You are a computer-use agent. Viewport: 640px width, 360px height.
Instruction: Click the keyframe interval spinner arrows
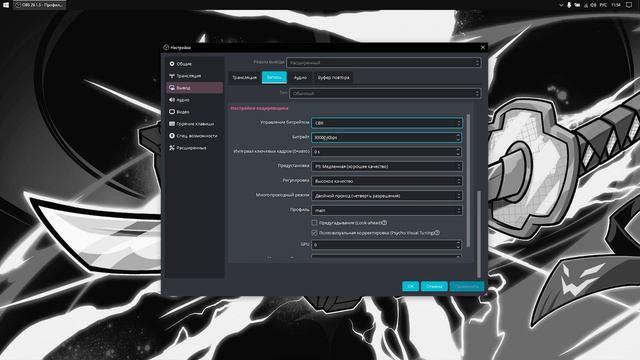458,152
